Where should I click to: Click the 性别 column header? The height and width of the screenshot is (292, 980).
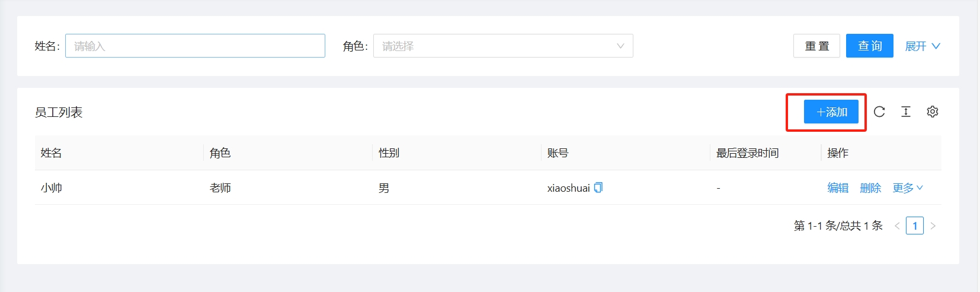pyautogui.click(x=389, y=153)
